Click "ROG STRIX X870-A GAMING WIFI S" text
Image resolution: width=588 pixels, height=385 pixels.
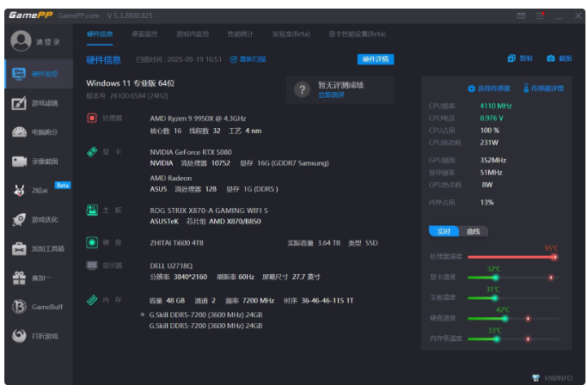point(209,211)
